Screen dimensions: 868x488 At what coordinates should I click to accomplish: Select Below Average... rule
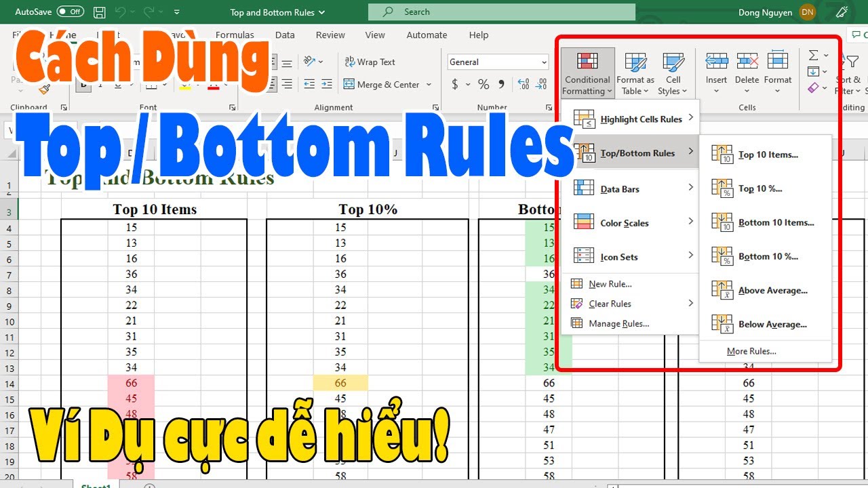[765, 324]
